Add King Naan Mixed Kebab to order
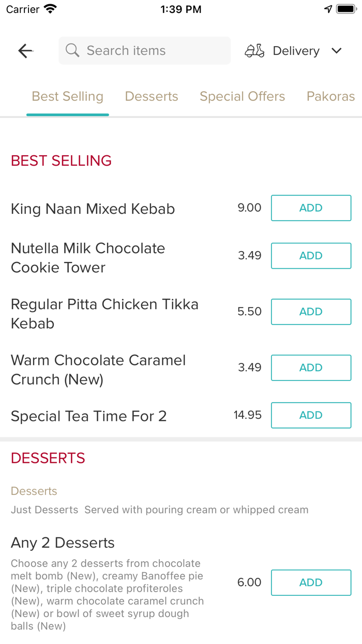 311,208
